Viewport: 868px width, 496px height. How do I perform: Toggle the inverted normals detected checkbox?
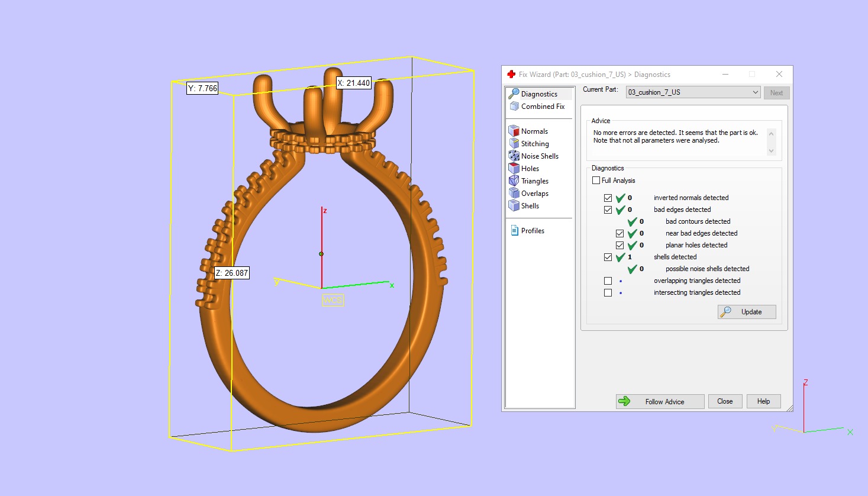[608, 198]
